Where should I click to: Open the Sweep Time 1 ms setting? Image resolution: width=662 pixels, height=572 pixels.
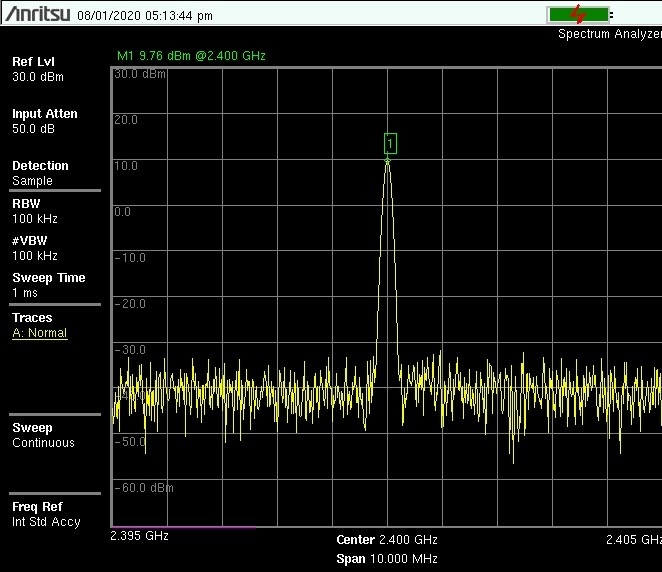[x=48, y=285]
